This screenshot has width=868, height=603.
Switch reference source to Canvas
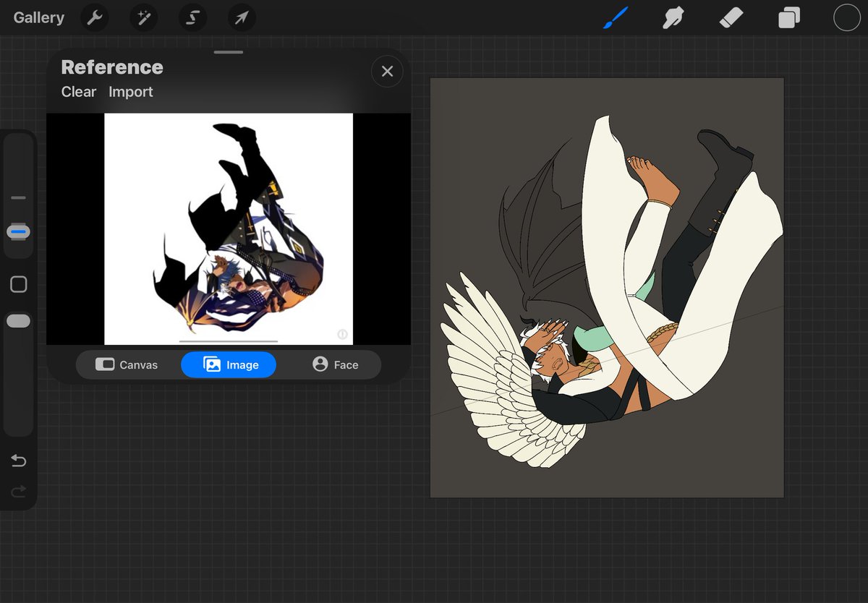click(127, 365)
